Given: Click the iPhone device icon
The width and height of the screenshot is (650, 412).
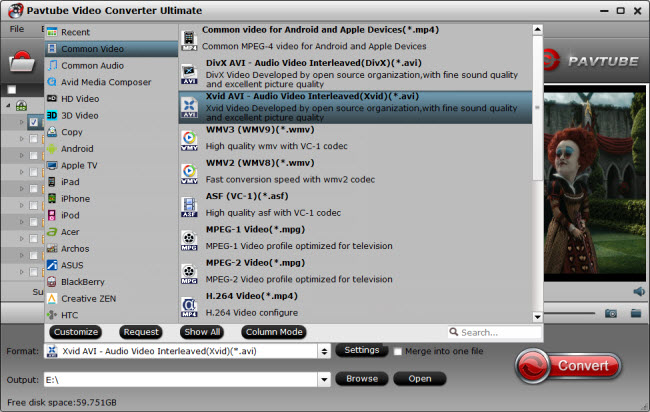Looking at the screenshot, I should (x=52, y=199).
